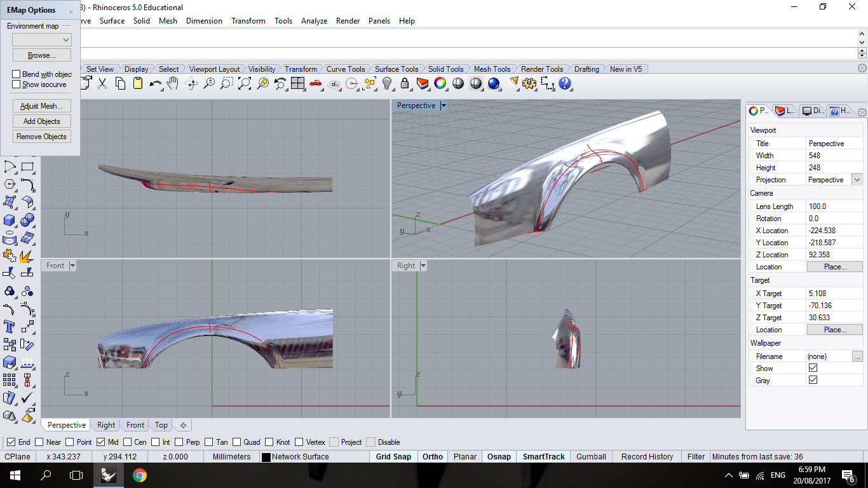Image resolution: width=868 pixels, height=488 pixels.
Task: Click the Lens Length value field
Action: coord(834,207)
